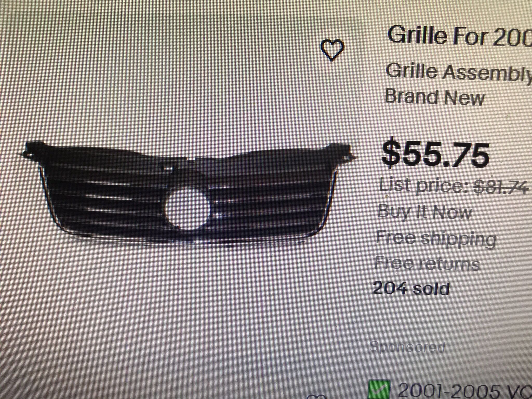Click the 'Free shipping' text
The width and height of the screenshot is (532, 399).
click(x=436, y=239)
